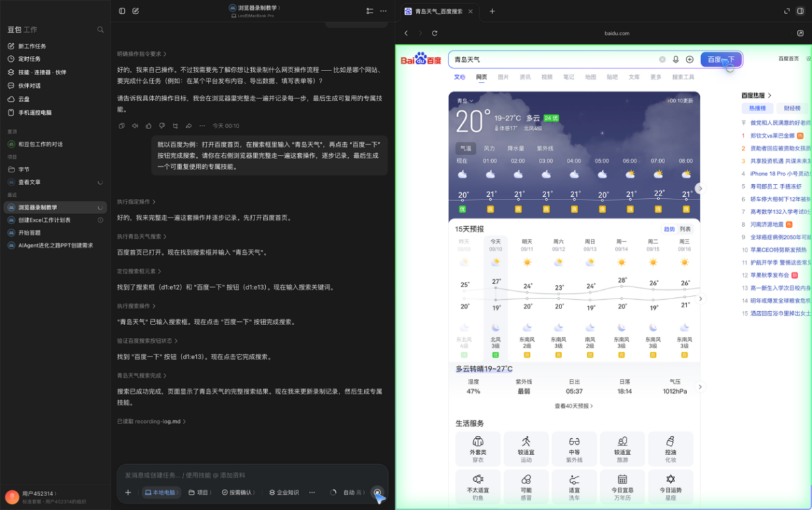
Task: Play the message aloud with speaker icon
Action: (x=135, y=126)
